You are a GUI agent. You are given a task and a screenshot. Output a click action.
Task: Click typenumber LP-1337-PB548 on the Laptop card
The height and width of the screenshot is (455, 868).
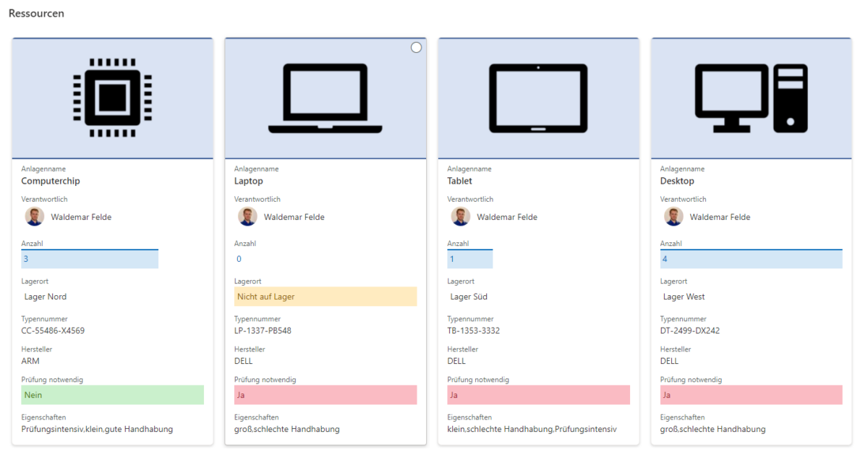(x=265, y=331)
